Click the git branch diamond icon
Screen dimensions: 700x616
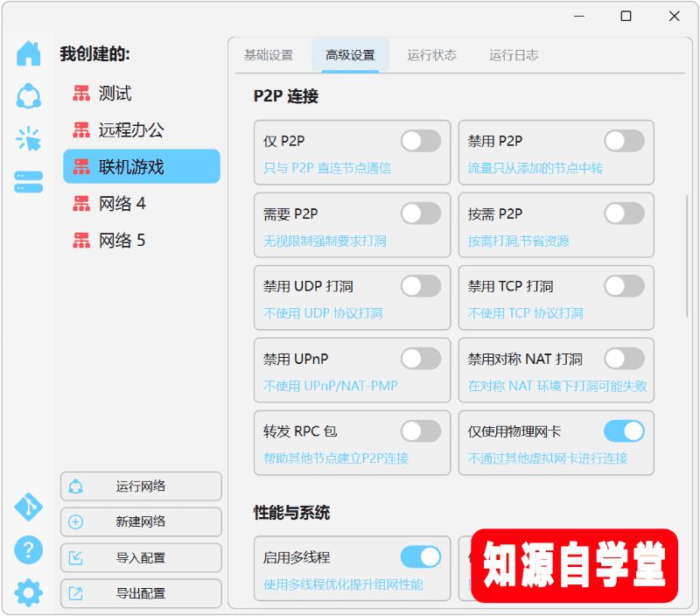[x=29, y=507]
